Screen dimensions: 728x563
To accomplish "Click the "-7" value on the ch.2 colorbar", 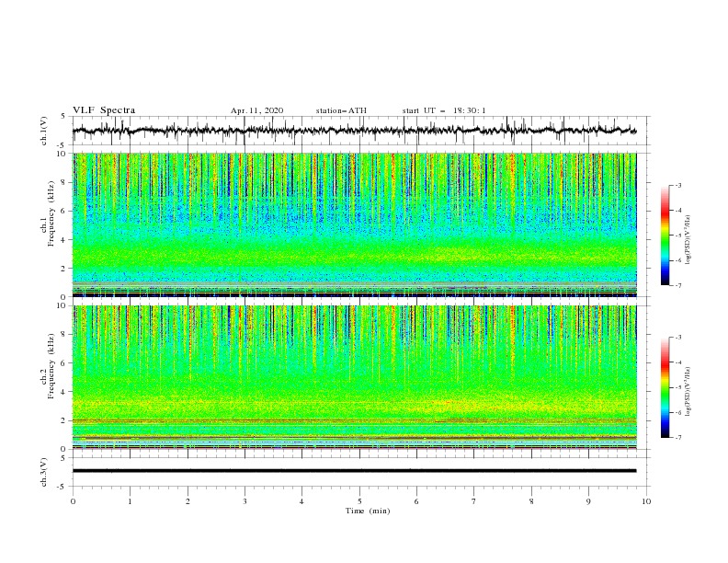I will [678, 438].
